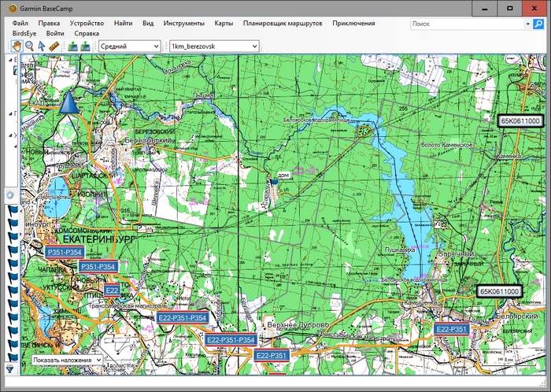Expand the Показать наложения dropdown
Image resolution: width=551 pixels, height=392 pixels.
(68, 360)
